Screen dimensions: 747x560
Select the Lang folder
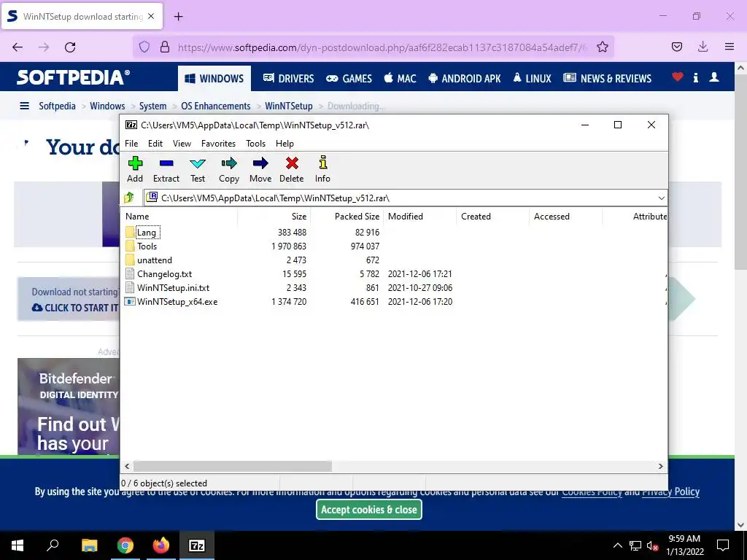[146, 233]
